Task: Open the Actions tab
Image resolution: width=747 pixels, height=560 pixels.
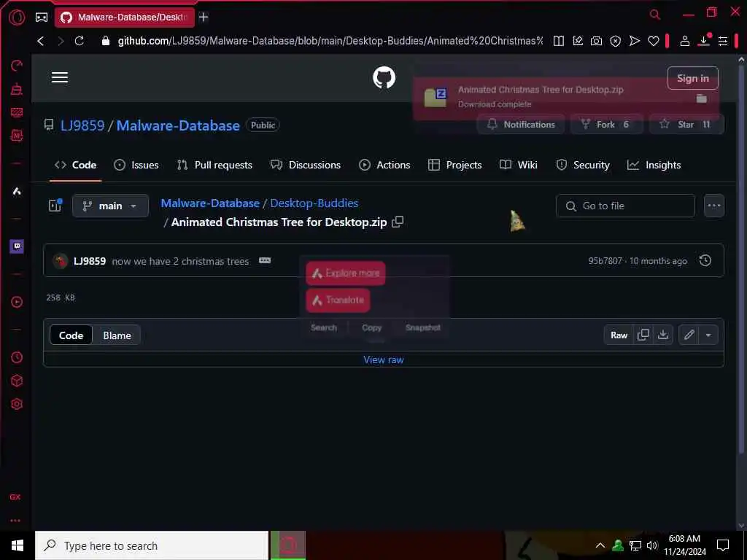Action: pos(384,165)
